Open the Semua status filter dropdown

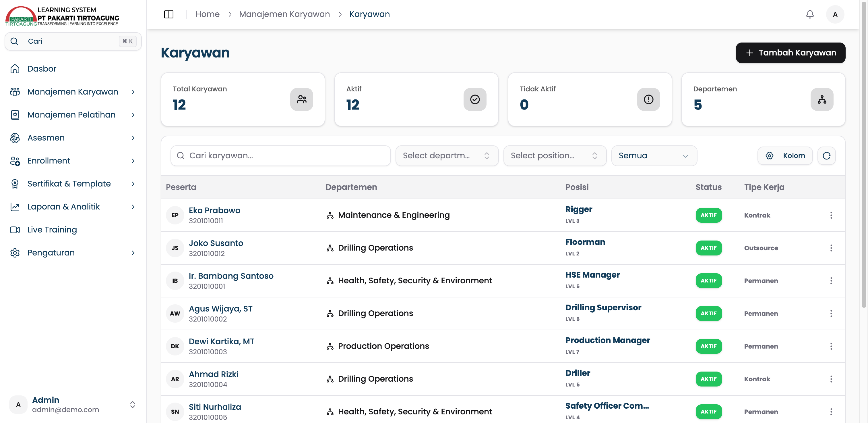point(654,155)
